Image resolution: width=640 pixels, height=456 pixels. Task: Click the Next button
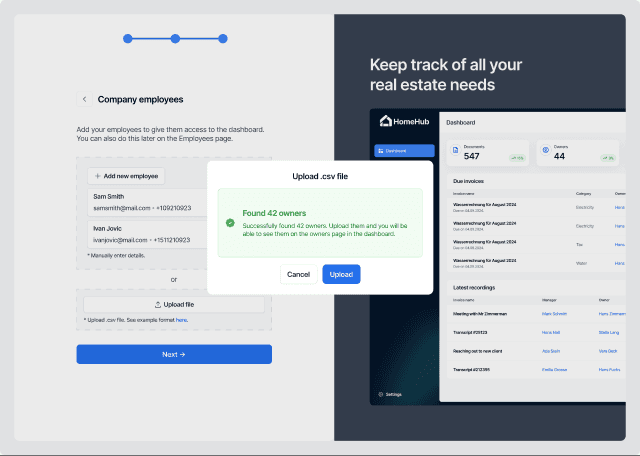(x=174, y=354)
